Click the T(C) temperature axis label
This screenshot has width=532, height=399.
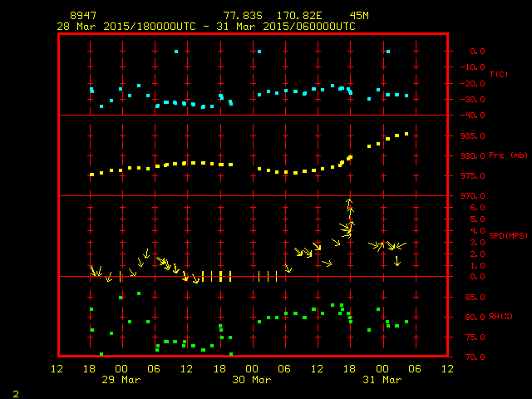click(x=498, y=75)
